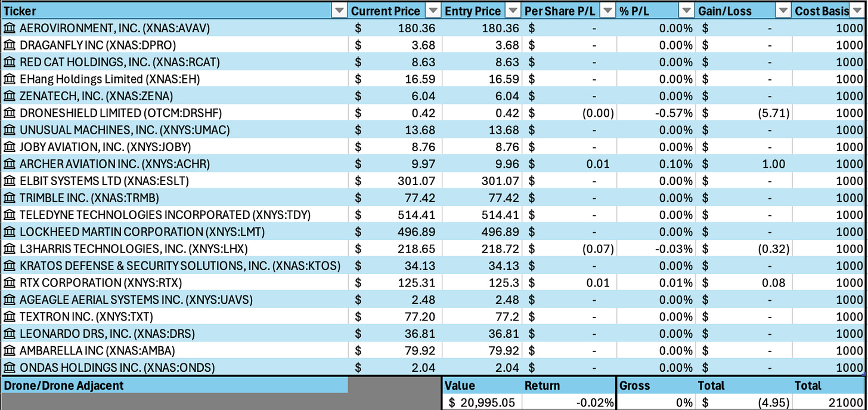The width and height of the screenshot is (868, 410).
Task: Click the stock icon beside KRATOS DEFENSE
Action: [9, 266]
